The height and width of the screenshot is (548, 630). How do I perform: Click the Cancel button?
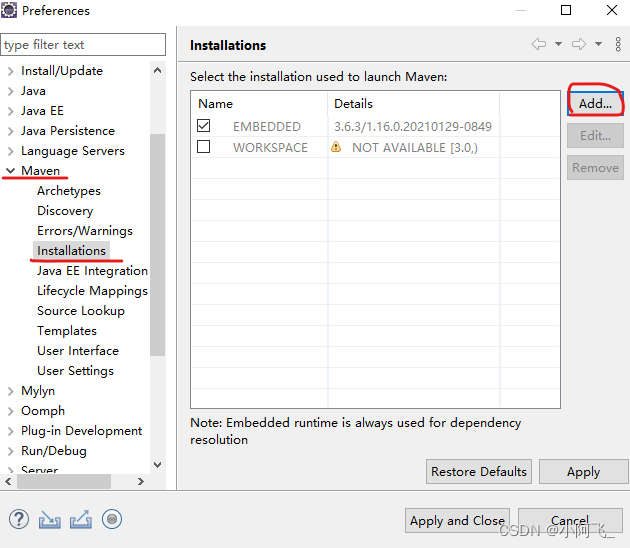[x=570, y=521]
